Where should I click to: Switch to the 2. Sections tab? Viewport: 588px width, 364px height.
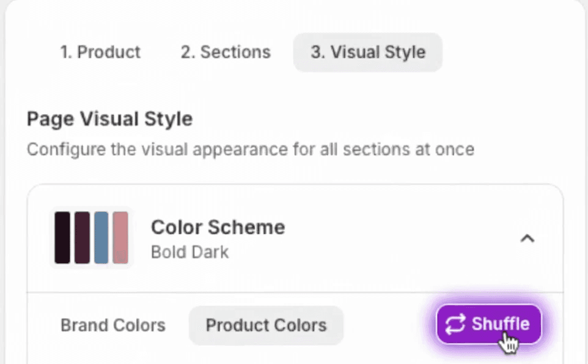[226, 53]
